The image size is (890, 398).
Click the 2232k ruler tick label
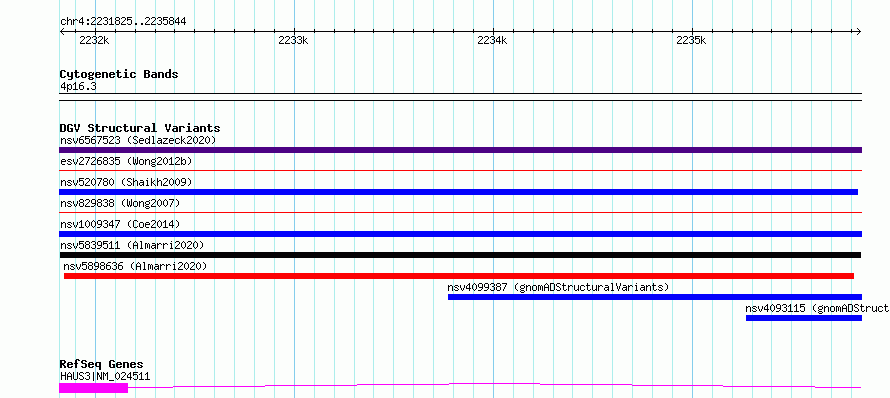coord(94,40)
